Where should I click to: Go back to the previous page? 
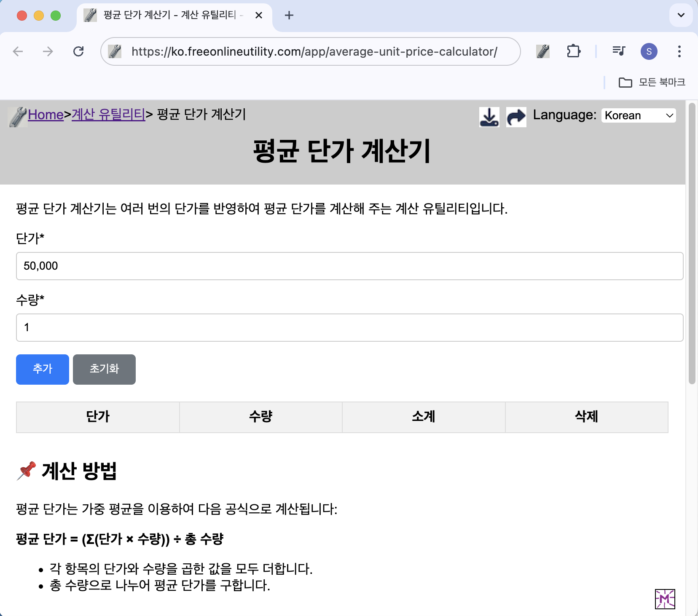[18, 51]
